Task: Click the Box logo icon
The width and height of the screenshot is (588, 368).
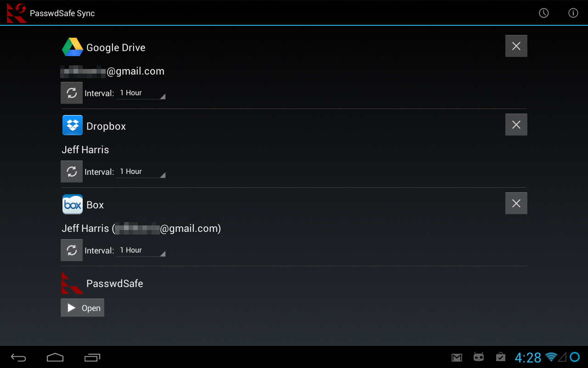Action: (x=73, y=204)
